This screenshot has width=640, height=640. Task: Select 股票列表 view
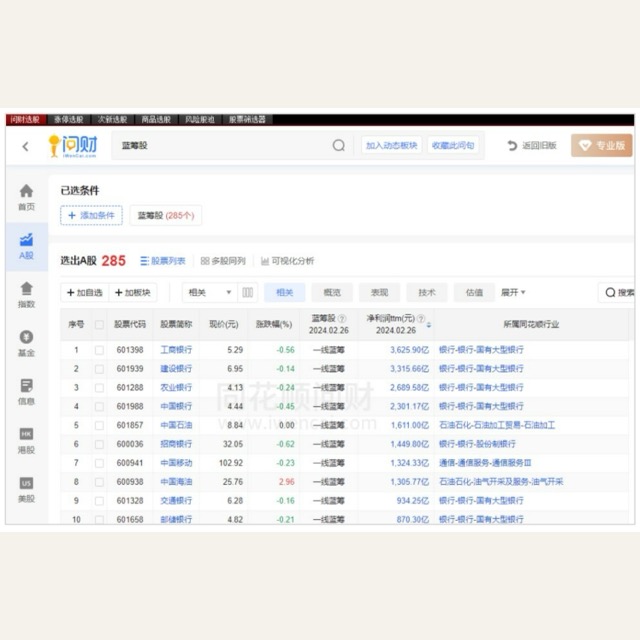tap(163, 261)
